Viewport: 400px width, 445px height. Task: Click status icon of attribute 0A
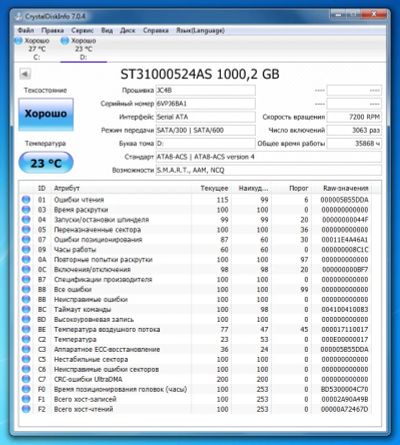[x=26, y=260]
